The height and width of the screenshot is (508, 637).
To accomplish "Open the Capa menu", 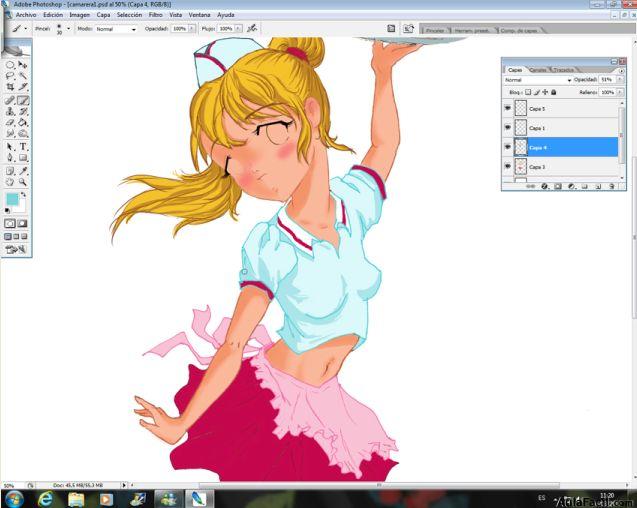I will tap(103, 15).
